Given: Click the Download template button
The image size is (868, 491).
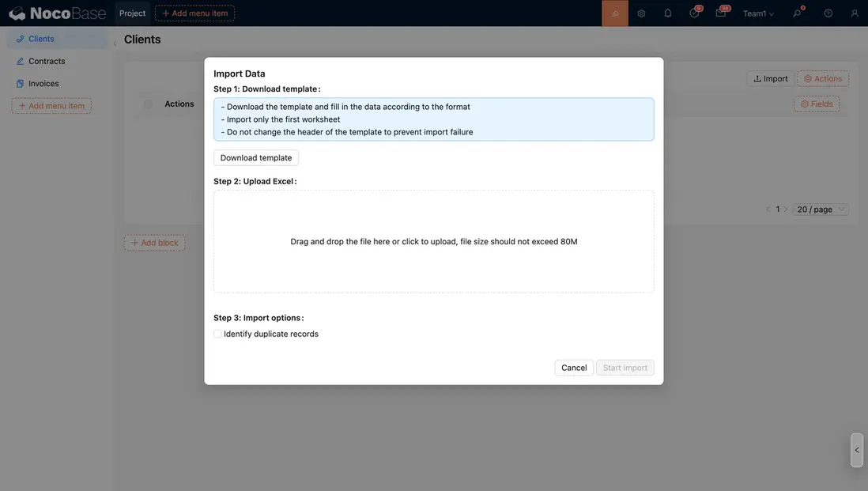Looking at the screenshot, I should [x=256, y=158].
